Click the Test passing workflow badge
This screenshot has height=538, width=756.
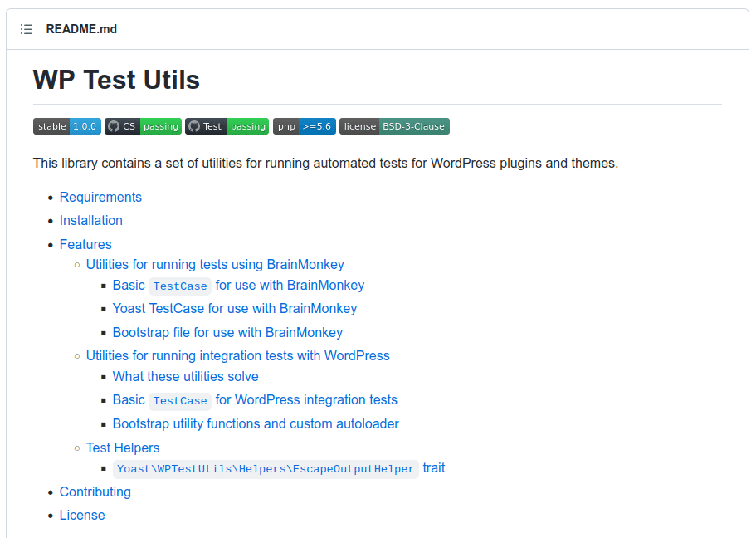point(227,125)
